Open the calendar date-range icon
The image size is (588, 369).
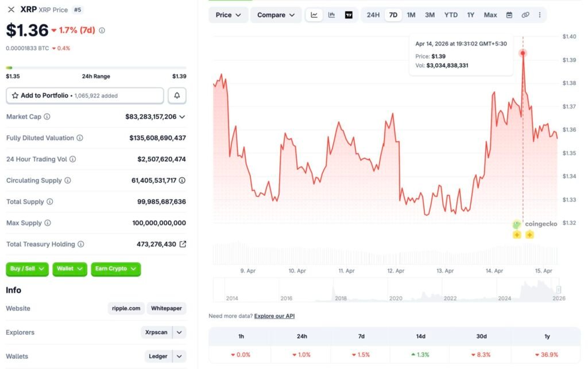(509, 15)
